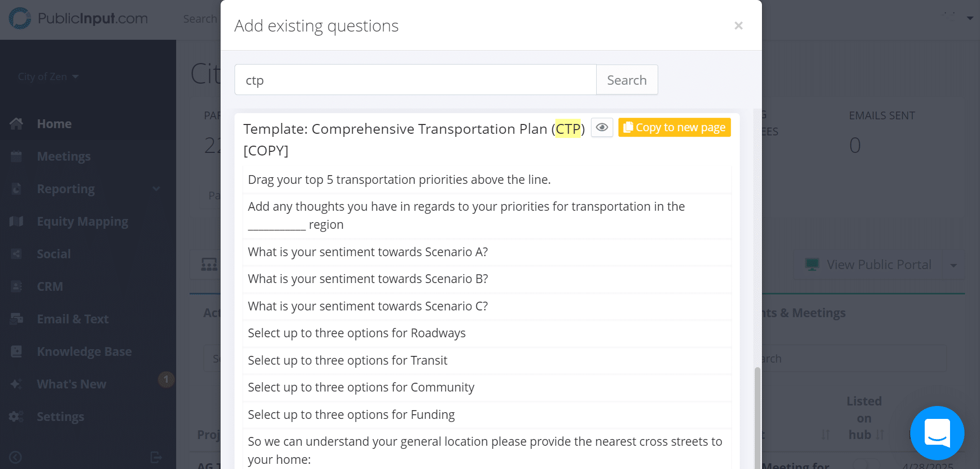Select the CRM sidebar icon
Screen dimensions: 980x469
click(x=16, y=286)
